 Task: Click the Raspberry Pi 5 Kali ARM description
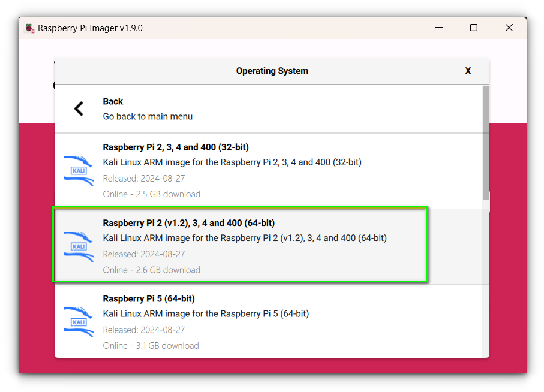point(206,313)
